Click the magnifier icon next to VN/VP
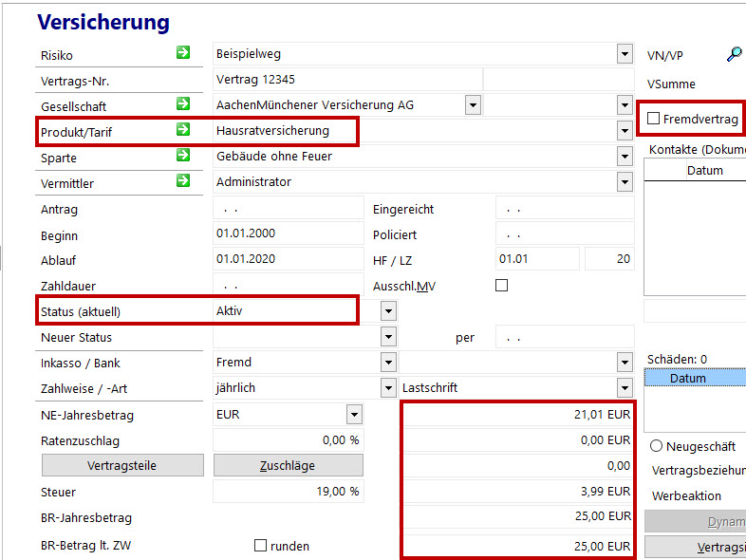The image size is (746, 560). (734, 54)
